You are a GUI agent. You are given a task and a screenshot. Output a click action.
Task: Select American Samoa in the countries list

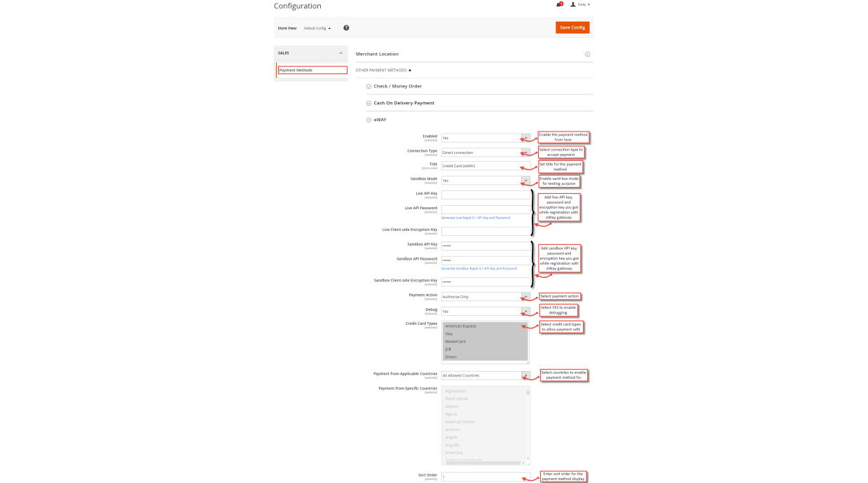(x=483, y=422)
